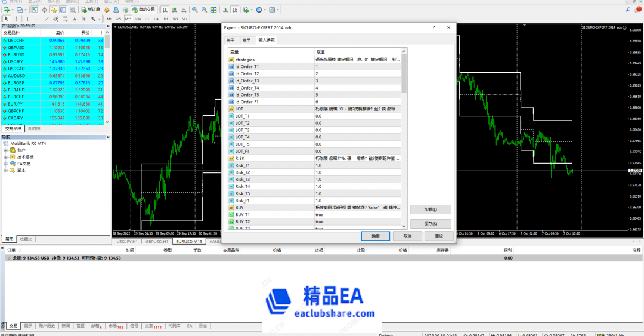
Task: Select the H1 timeframe button
Action: point(147,19)
